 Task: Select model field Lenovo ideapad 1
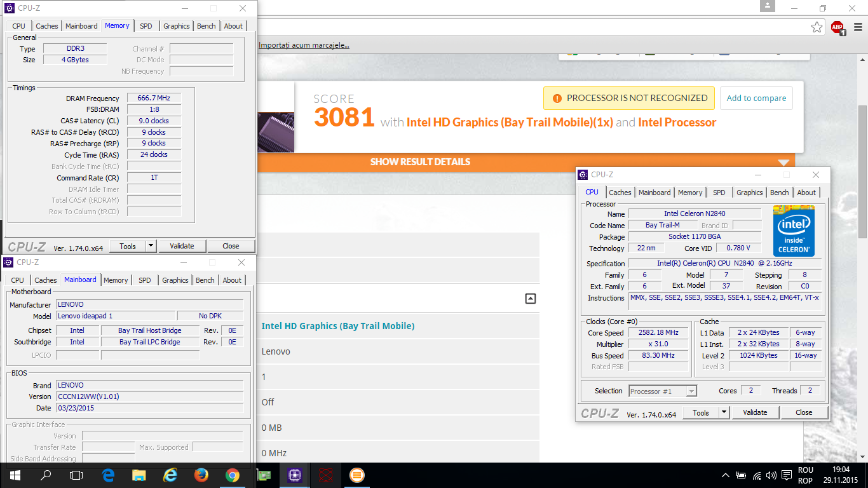[x=116, y=316]
